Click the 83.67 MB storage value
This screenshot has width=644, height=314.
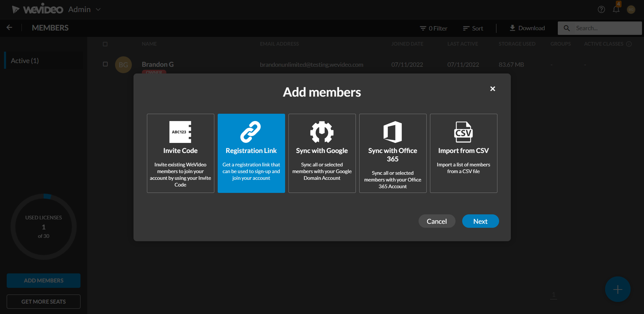tap(511, 65)
